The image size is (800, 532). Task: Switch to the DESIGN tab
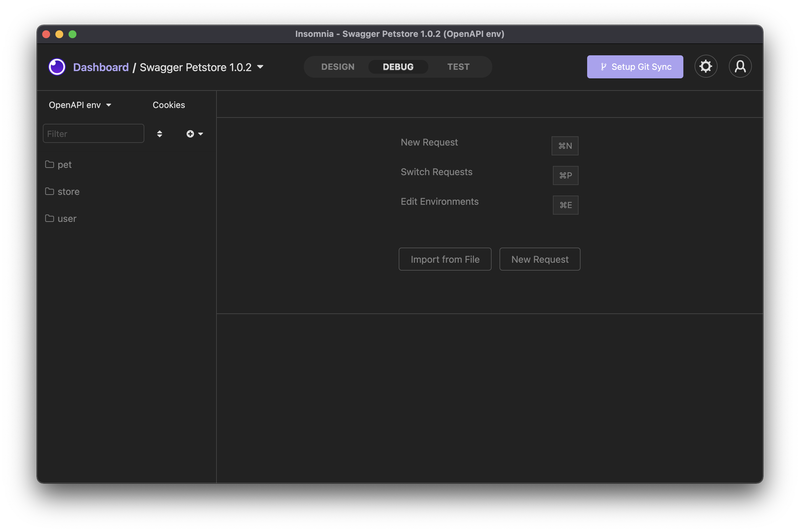pos(337,67)
